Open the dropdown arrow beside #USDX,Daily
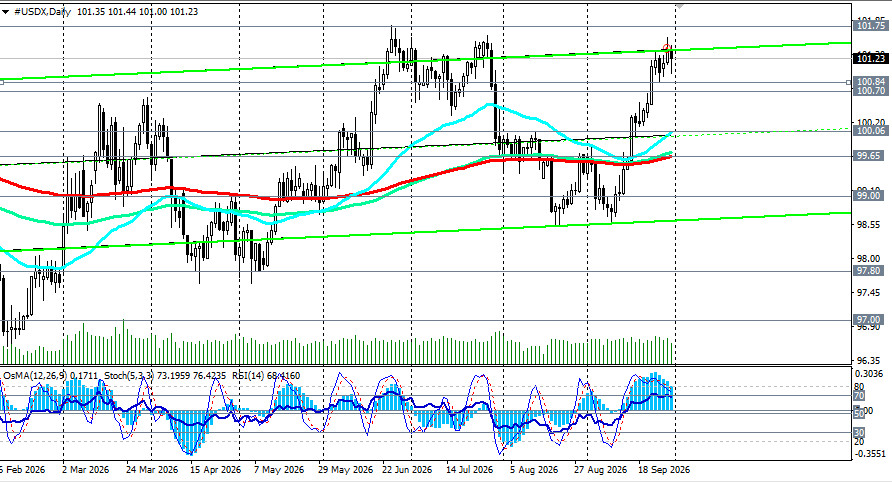Image resolution: width=892 pixels, height=483 pixels. click(x=5, y=12)
